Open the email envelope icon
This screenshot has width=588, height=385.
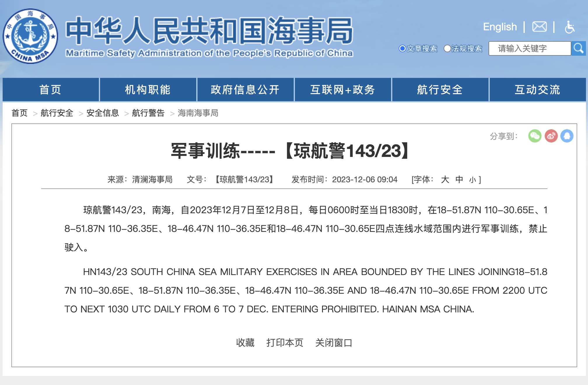click(x=539, y=27)
